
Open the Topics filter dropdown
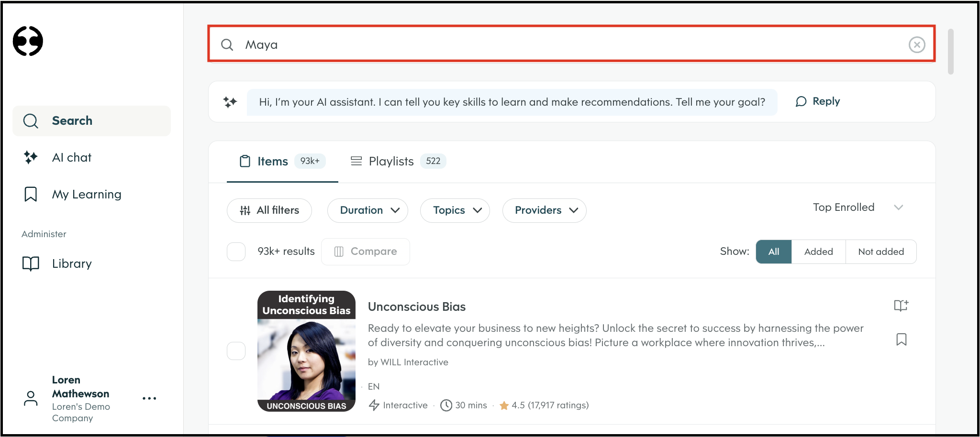click(x=455, y=210)
